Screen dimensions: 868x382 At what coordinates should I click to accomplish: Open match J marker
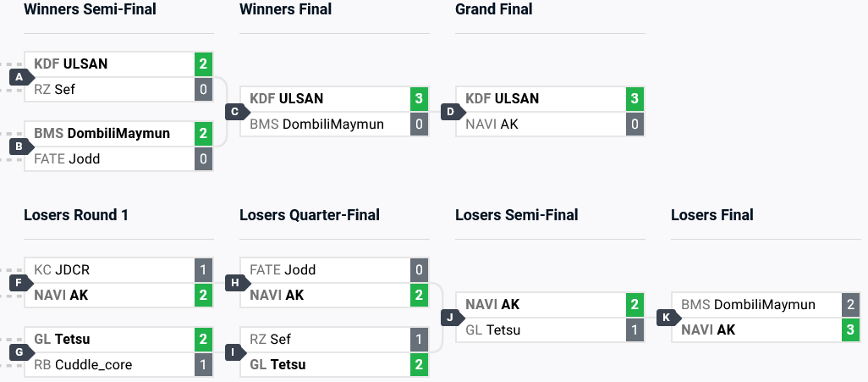click(x=451, y=318)
